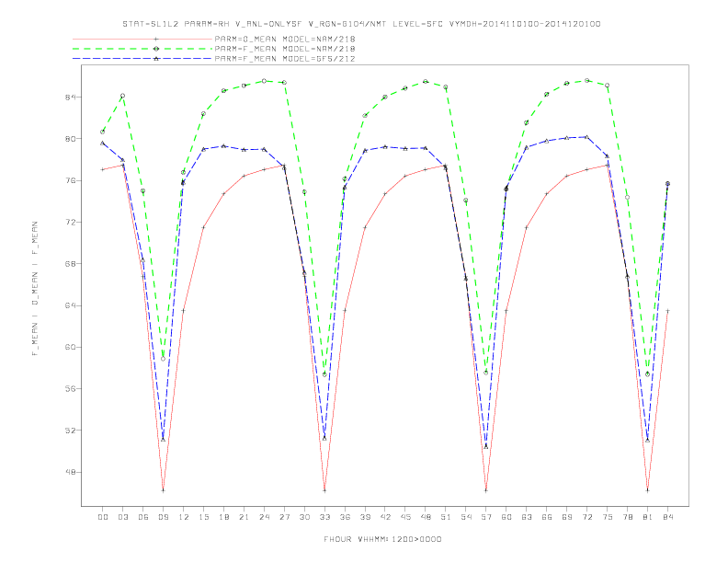Click the green NAM circle data point at hour 72
This screenshot has height=563, width=728.
point(586,80)
